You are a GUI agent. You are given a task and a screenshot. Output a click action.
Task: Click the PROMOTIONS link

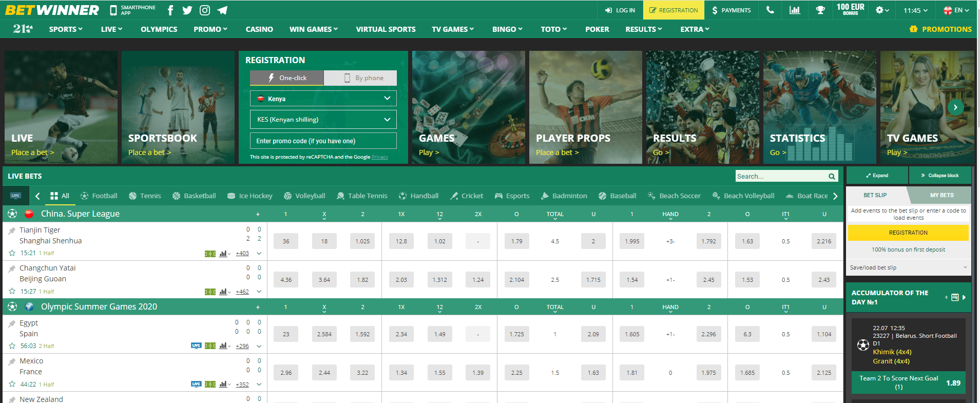point(940,29)
